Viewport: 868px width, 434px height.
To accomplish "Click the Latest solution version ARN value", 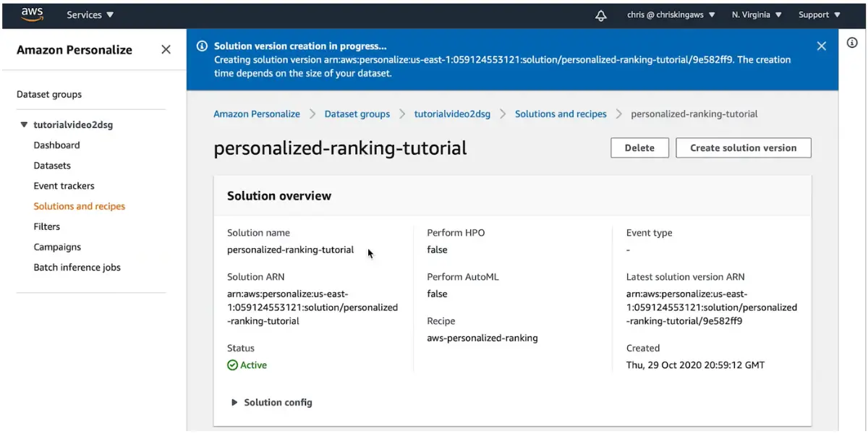I will click(x=712, y=307).
